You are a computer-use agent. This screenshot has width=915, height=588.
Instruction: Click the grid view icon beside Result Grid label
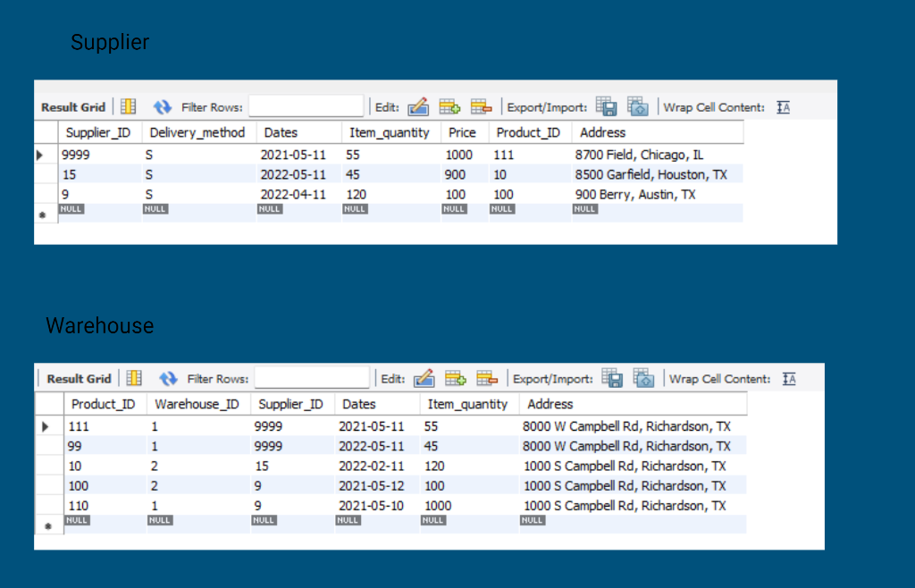(x=127, y=105)
